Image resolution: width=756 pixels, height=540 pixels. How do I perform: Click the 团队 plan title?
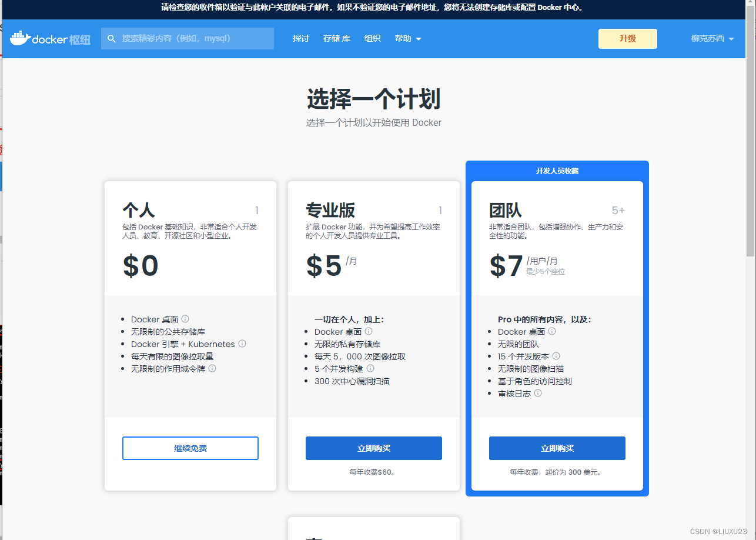click(506, 210)
